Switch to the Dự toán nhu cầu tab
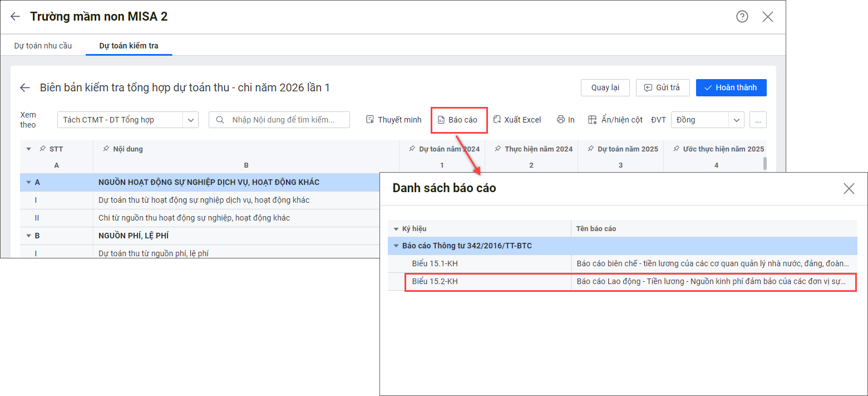Image resolution: width=868 pixels, height=396 pixels. (x=43, y=46)
